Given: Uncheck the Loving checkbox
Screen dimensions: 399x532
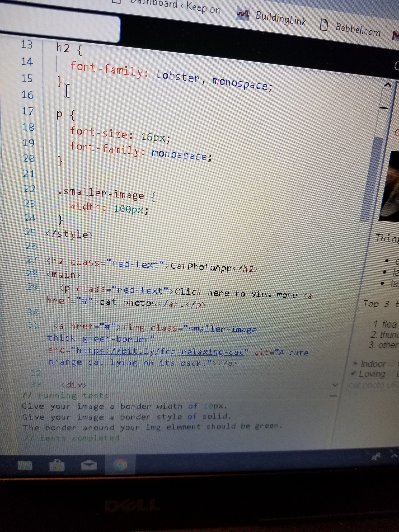Looking at the screenshot, I should [x=354, y=373].
